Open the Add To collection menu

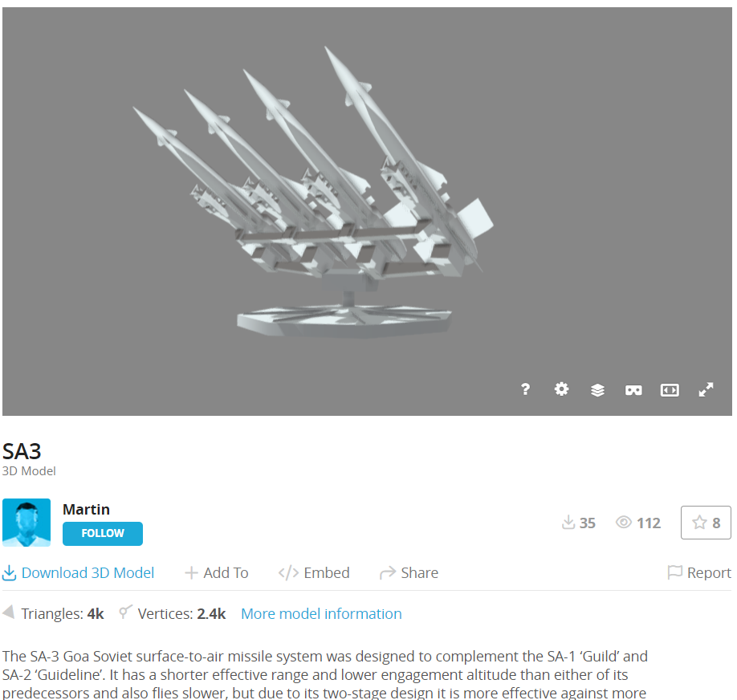[216, 572]
